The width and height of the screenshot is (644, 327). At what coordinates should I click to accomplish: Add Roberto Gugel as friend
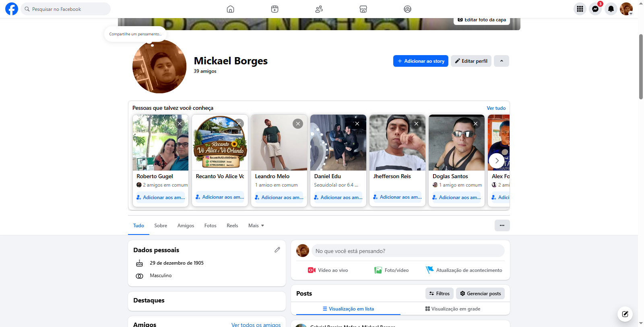pyautogui.click(x=161, y=197)
